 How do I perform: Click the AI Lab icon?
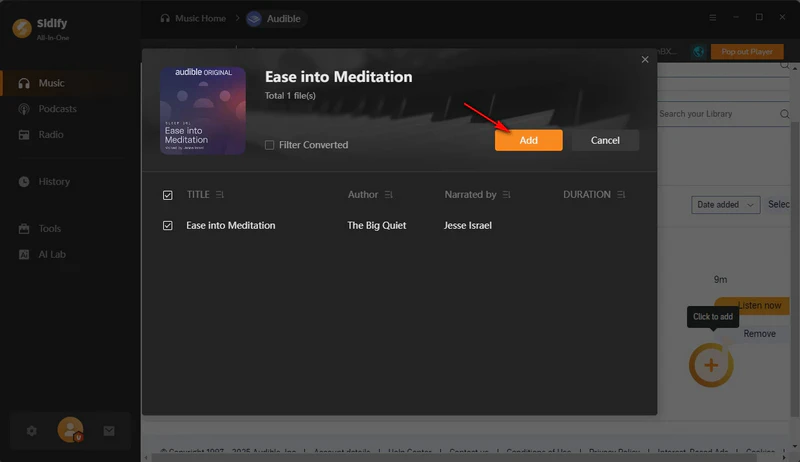coord(24,254)
